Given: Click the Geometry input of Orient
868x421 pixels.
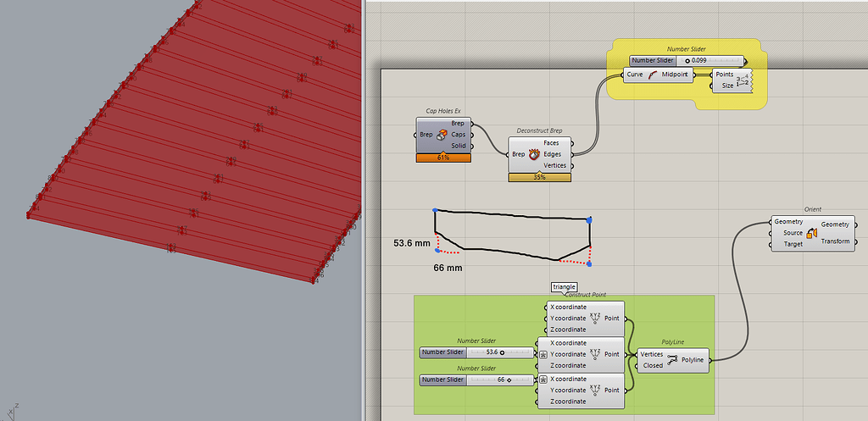Looking at the screenshot, I should 789,221.
